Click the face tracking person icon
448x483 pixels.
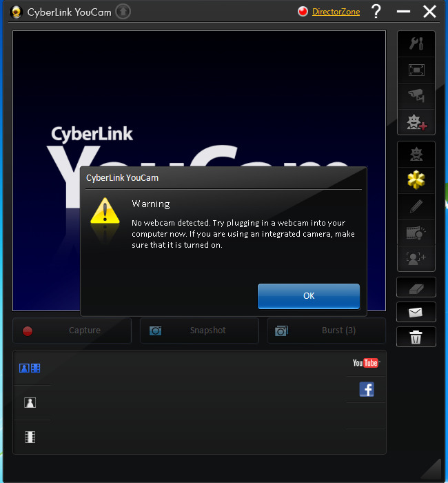(x=416, y=258)
